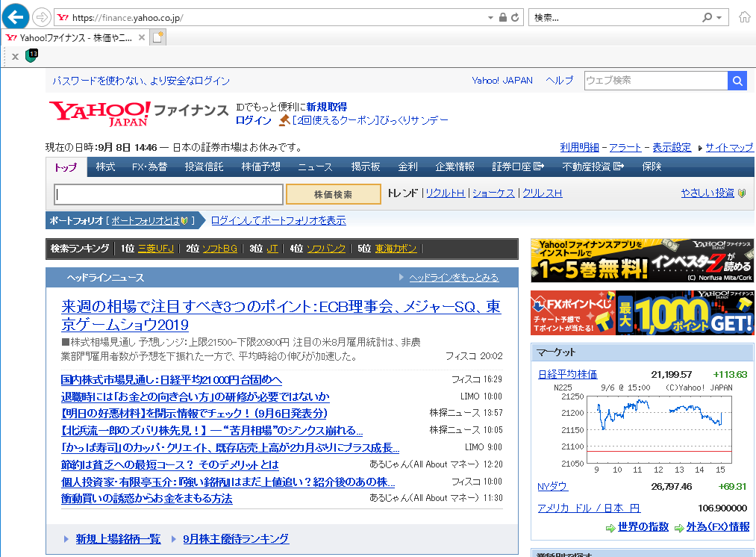Screen dimensions: 756x557
Task: Open the ショーケス trend link
Action: tap(494, 193)
